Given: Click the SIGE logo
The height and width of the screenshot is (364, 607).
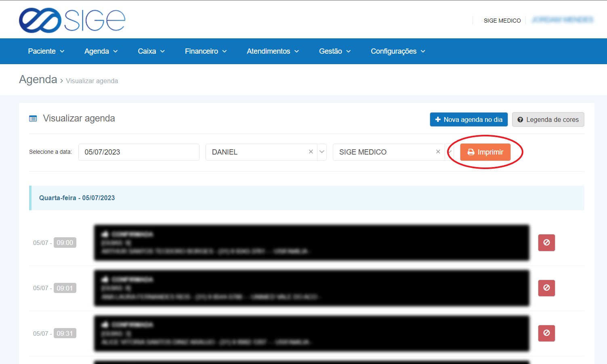Looking at the screenshot, I should tap(72, 20).
